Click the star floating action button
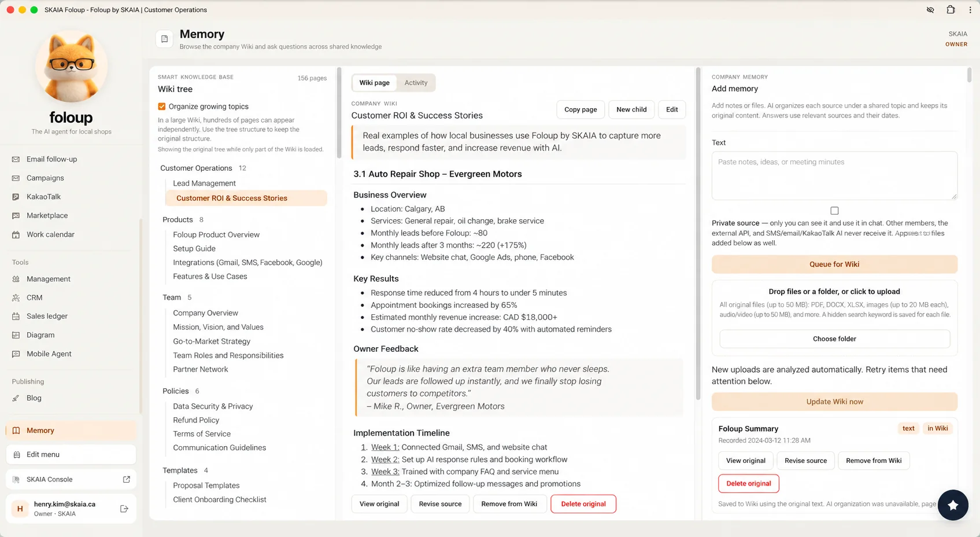Image resolution: width=980 pixels, height=537 pixels. pyautogui.click(x=953, y=505)
